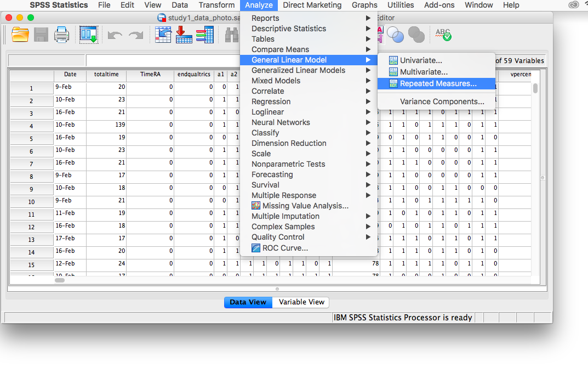This screenshot has height=373, width=588.
Task: Expand the Tables submenu arrow
Action: pyautogui.click(x=368, y=39)
